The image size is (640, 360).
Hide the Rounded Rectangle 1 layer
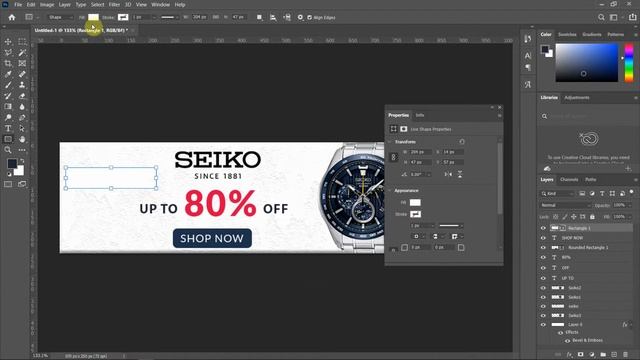click(x=543, y=248)
